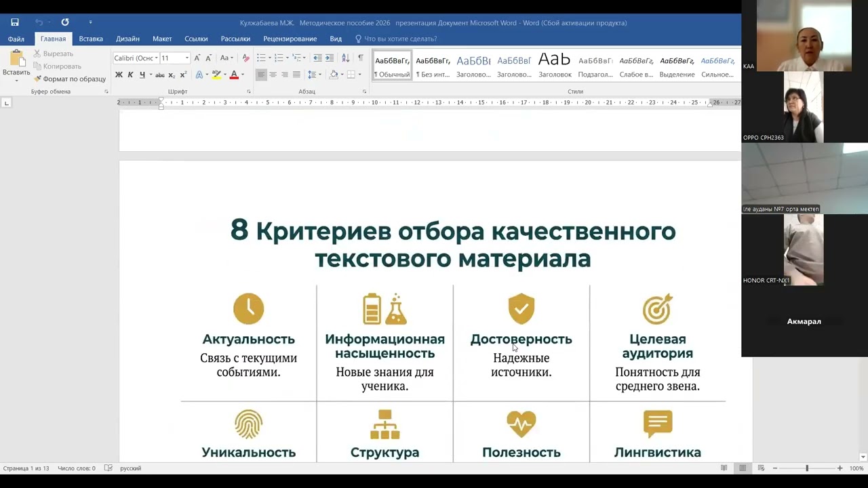Adjust the zoom slider in status bar

pyautogui.click(x=807, y=468)
